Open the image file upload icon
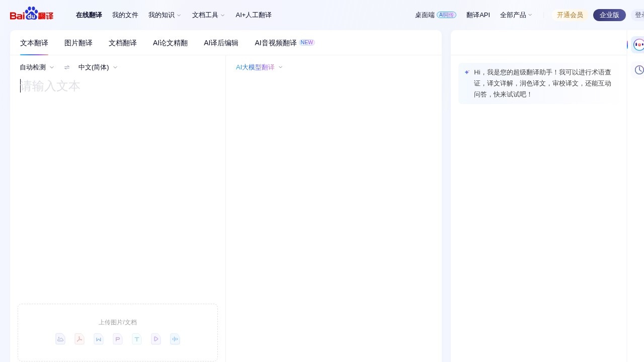644x362 pixels. pyautogui.click(x=60, y=339)
